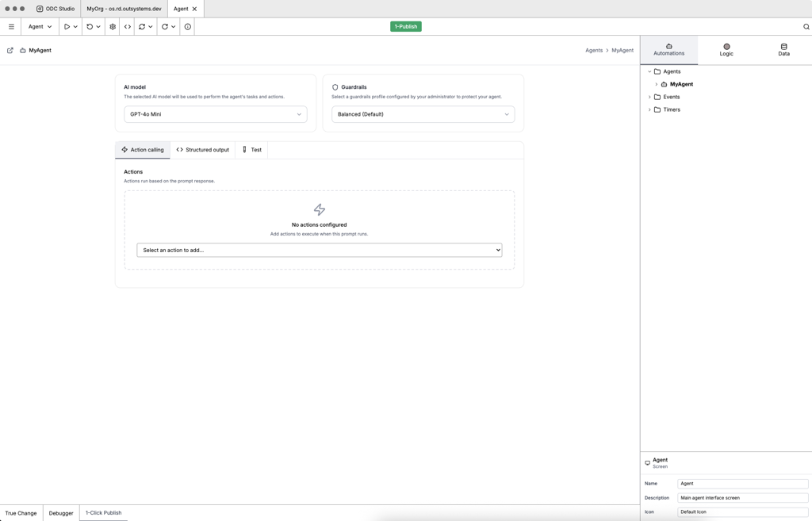Collapse the Agents folder chevron
The height and width of the screenshot is (521, 812).
coord(649,71)
